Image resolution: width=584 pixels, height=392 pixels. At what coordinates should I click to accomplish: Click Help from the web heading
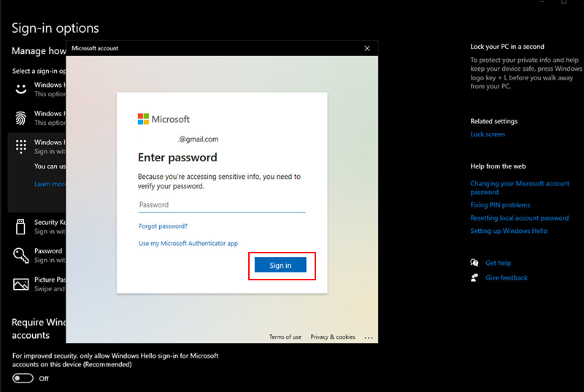(x=498, y=166)
